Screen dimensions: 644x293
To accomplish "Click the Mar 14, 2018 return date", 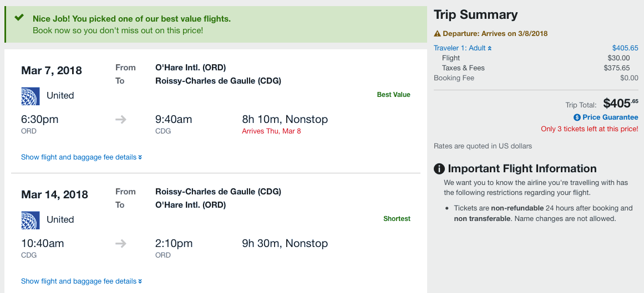I will pyautogui.click(x=54, y=194).
